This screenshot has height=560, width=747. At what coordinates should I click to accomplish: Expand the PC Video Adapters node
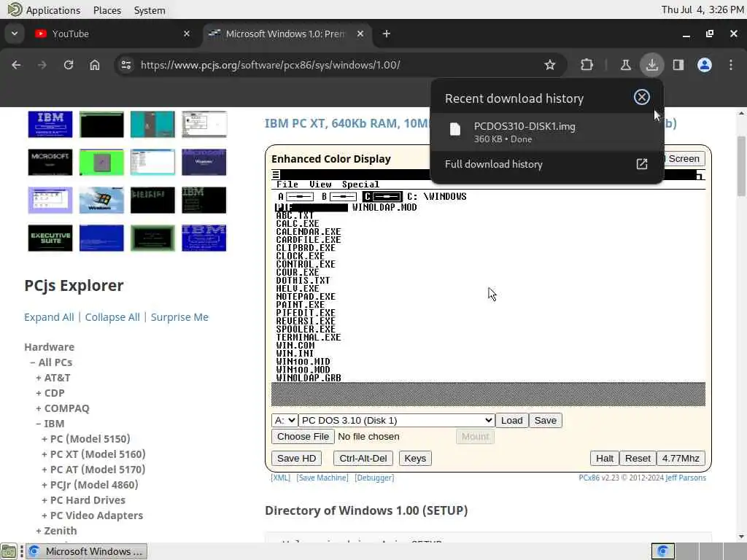pos(93,516)
